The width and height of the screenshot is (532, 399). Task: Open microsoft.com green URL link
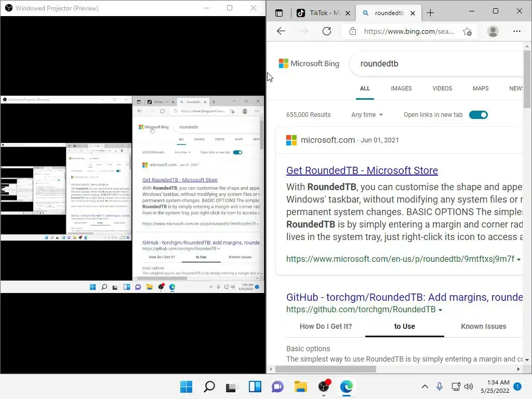coord(401,259)
